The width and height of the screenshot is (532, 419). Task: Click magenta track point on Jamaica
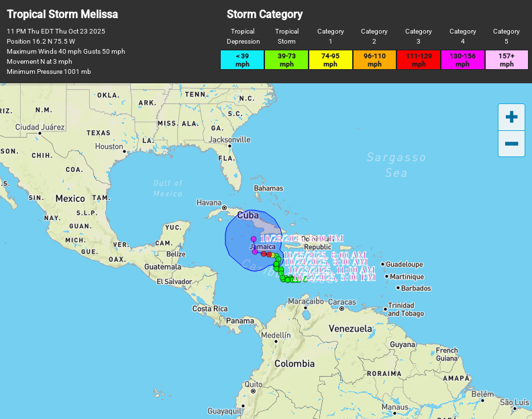tap(255, 252)
